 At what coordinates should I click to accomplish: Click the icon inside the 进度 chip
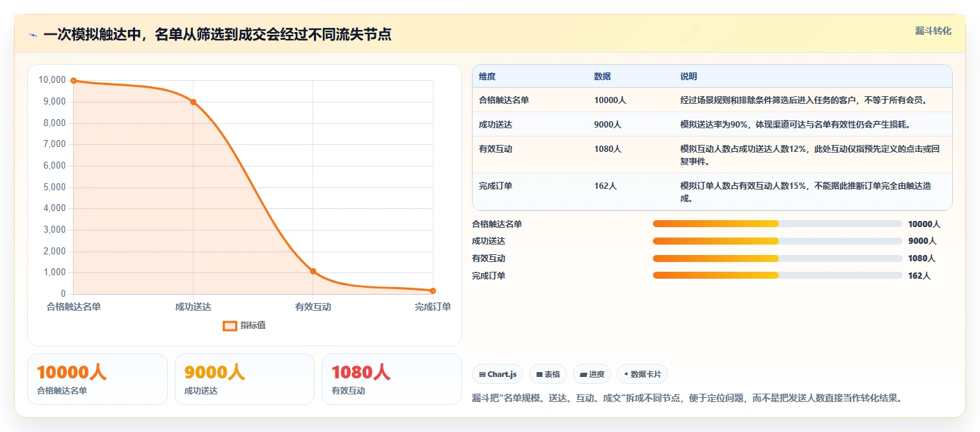point(583,375)
